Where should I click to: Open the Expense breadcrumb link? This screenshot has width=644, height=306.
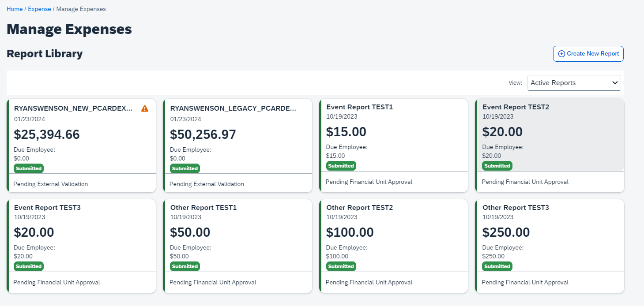(39, 9)
